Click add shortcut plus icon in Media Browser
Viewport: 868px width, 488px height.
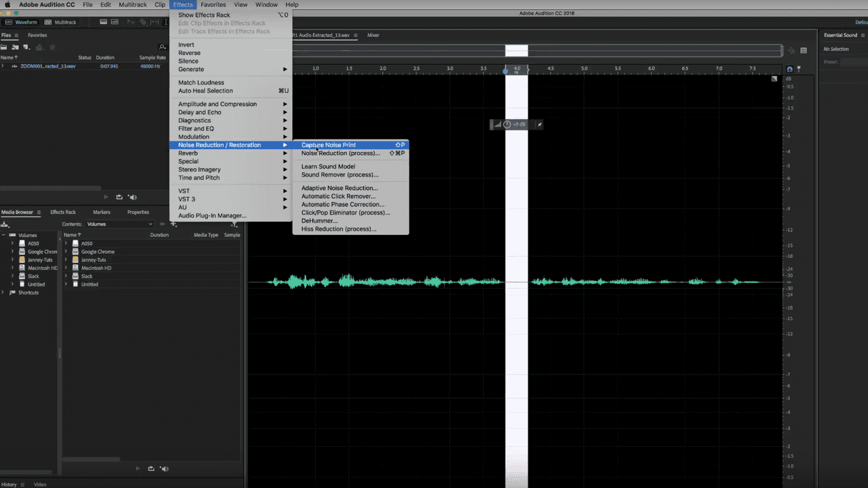[x=174, y=224]
